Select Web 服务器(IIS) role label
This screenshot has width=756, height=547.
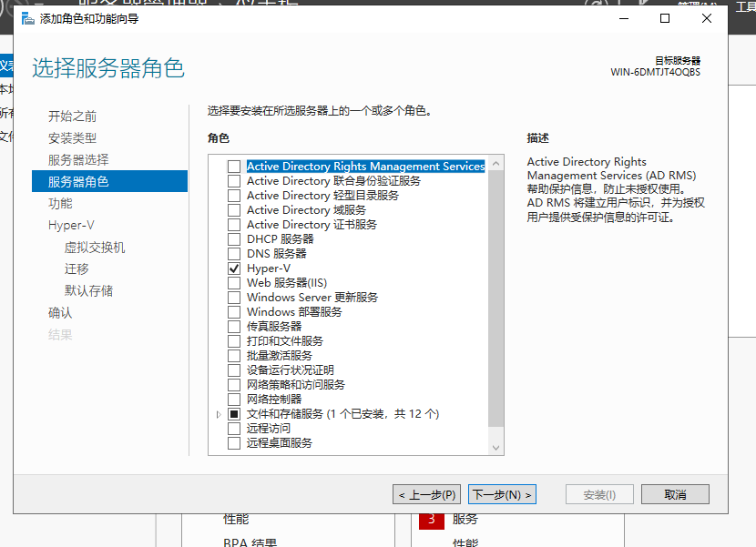[287, 282]
